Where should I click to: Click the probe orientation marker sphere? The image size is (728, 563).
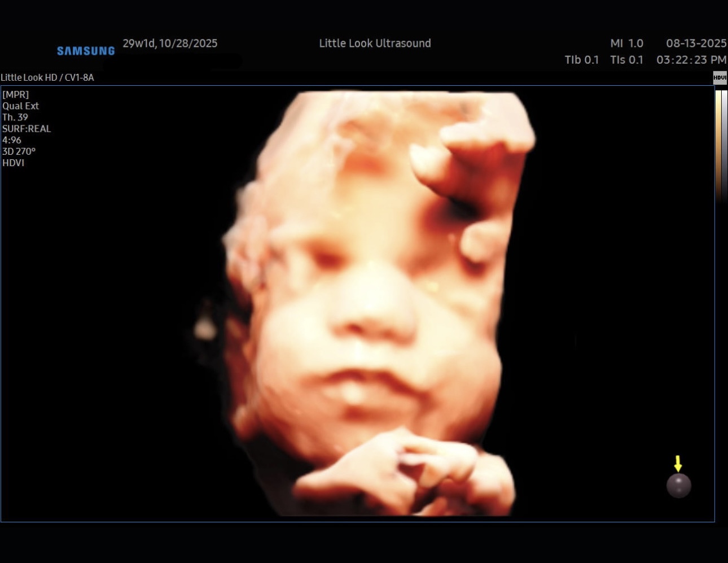tap(679, 486)
